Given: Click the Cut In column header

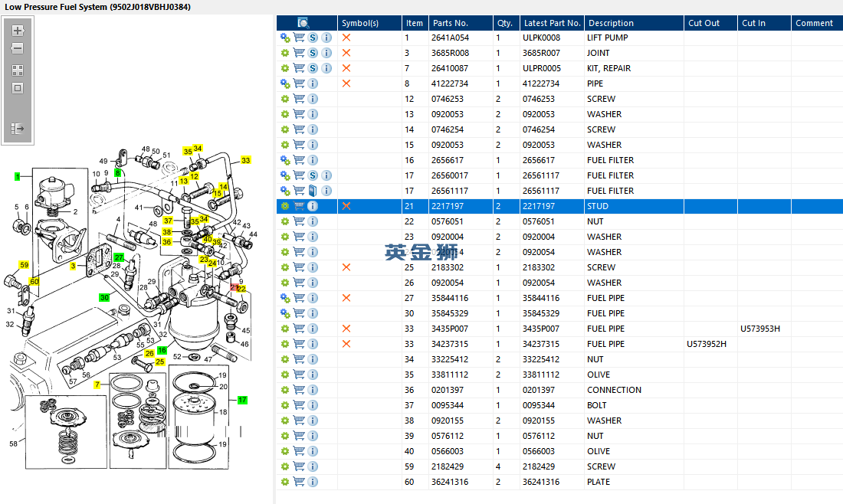Looking at the screenshot, I should 765,23.
